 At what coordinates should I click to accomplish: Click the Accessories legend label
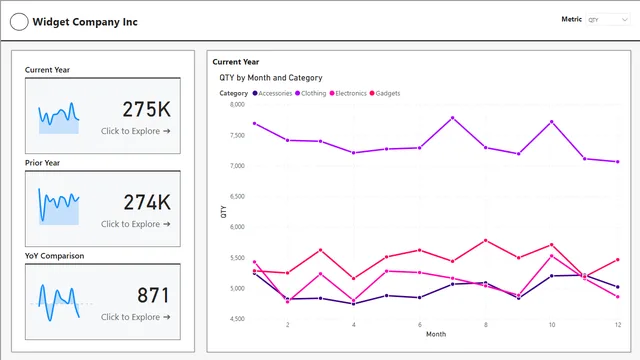click(x=275, y=93)
